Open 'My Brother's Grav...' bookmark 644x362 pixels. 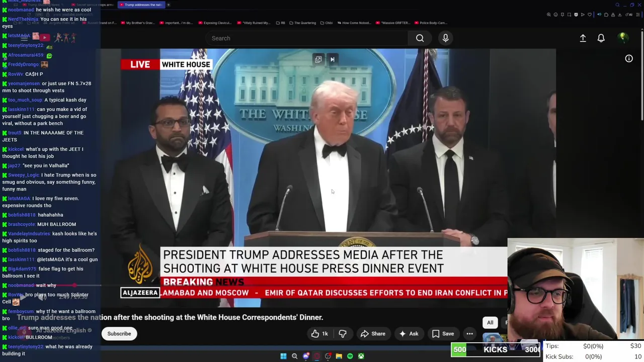click(137, 23)
